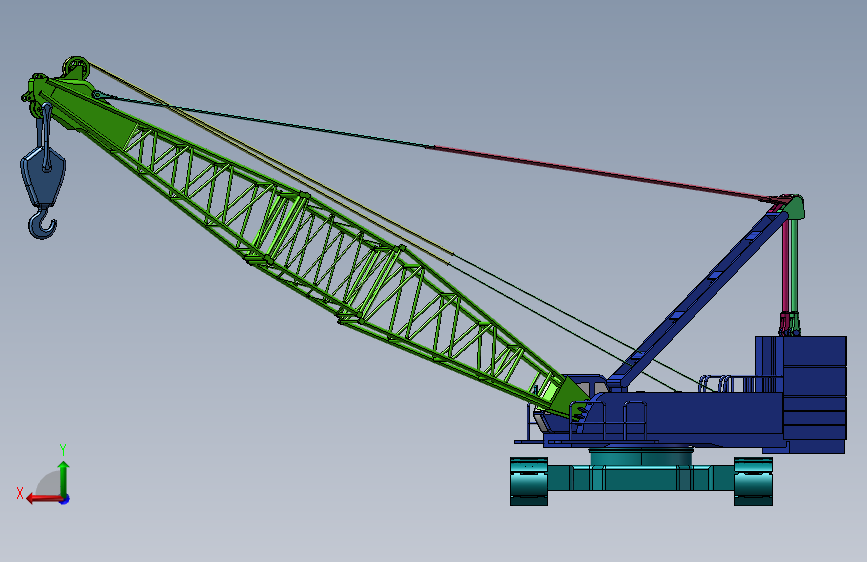Click the red X axis arrow of the orientation triad
The image size is (867, 562).
coord(43,498)
